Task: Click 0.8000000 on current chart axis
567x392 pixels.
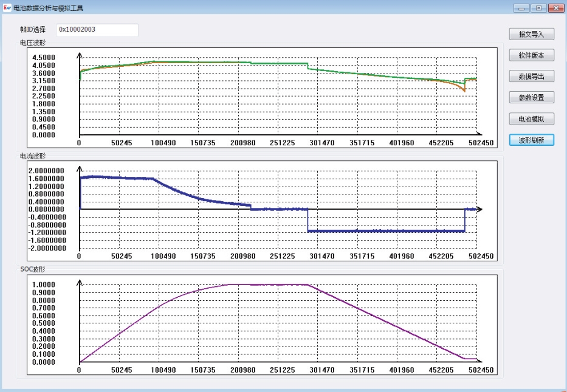Action: pos(46,194)
